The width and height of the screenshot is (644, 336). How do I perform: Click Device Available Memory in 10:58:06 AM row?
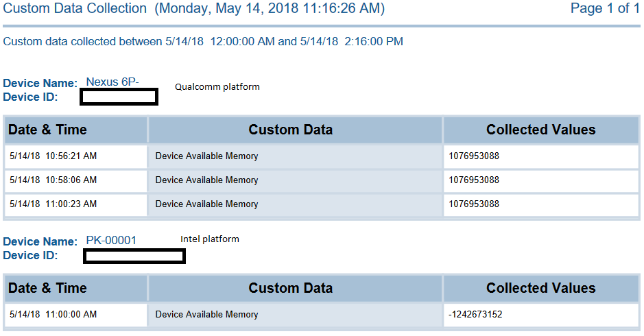pos(206,180)
